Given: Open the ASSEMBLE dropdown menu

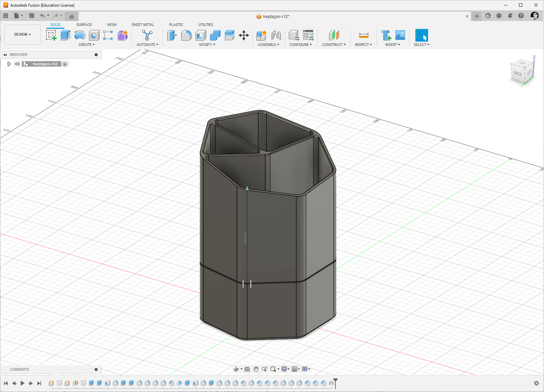Looking at the screenshot, I should tap(269, 45).
